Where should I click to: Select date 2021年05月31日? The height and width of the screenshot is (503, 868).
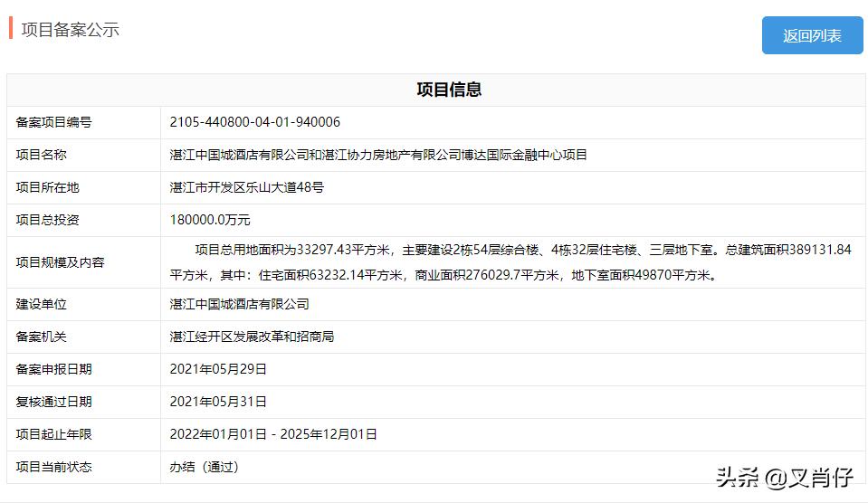(218, 403)
